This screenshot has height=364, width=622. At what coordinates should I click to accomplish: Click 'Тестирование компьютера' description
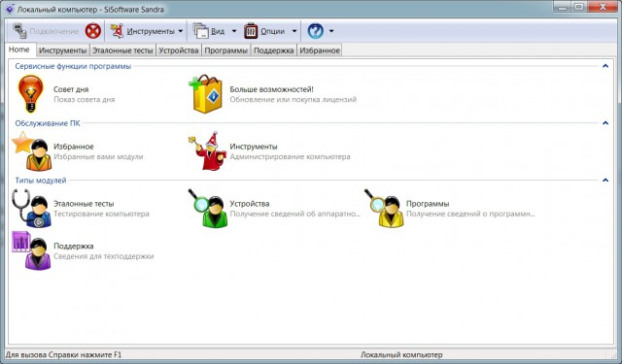(101, 214)
